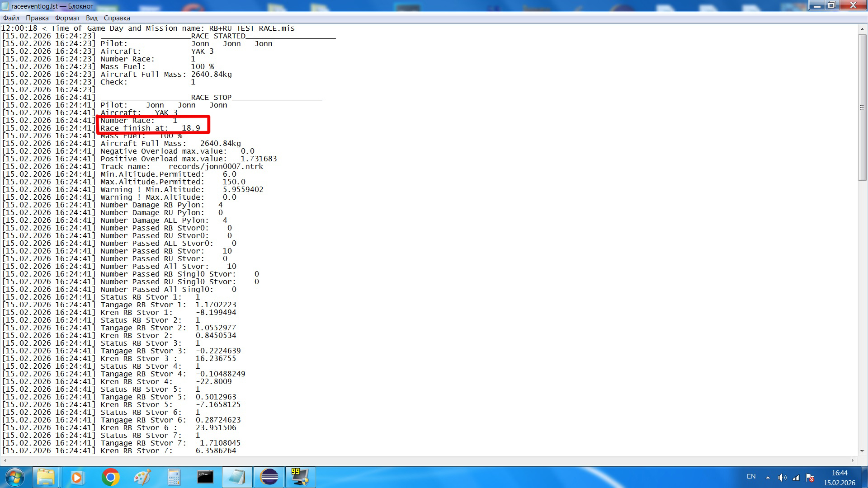868x488 pixels.
Task: Click the Windows Start button
Action: [x=14, y=477]
